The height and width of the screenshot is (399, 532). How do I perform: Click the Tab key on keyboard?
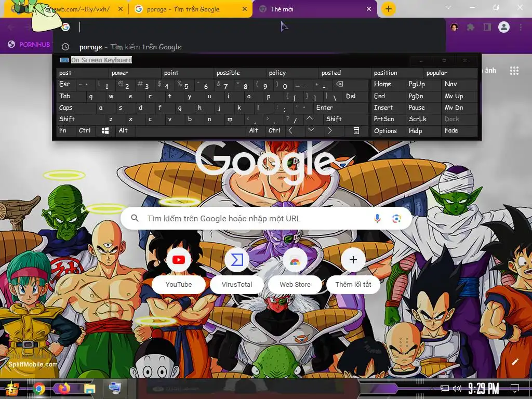(x=71, y=96)
